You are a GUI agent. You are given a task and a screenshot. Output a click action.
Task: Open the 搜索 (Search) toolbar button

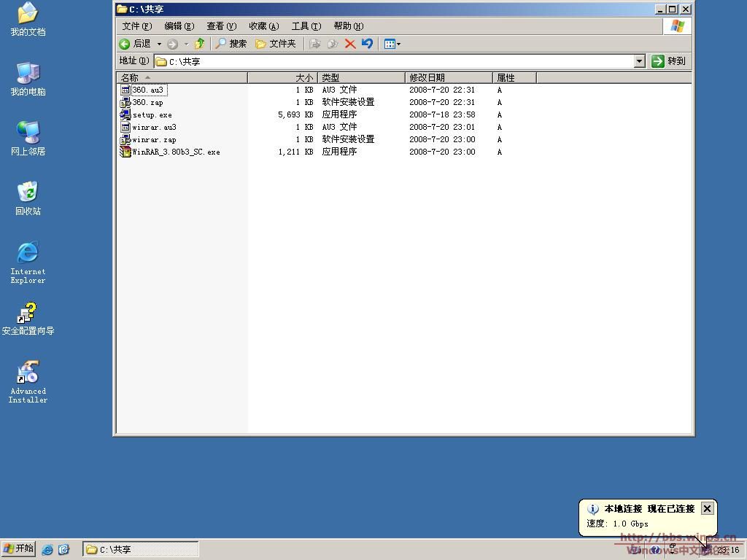(x=231, y=44)
